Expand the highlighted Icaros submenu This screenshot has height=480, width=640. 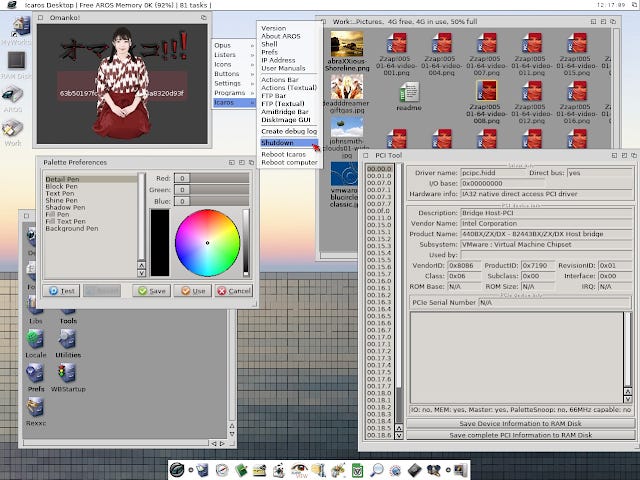234,102
